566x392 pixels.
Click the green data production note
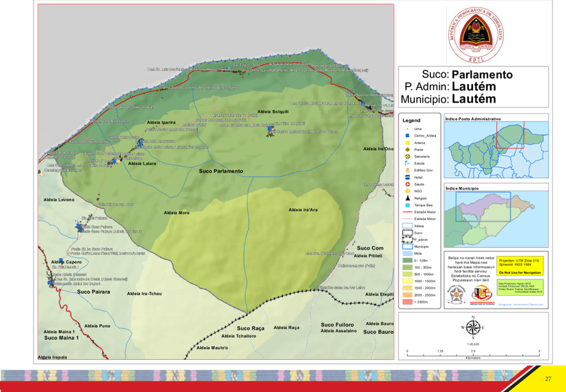(520, 288)
